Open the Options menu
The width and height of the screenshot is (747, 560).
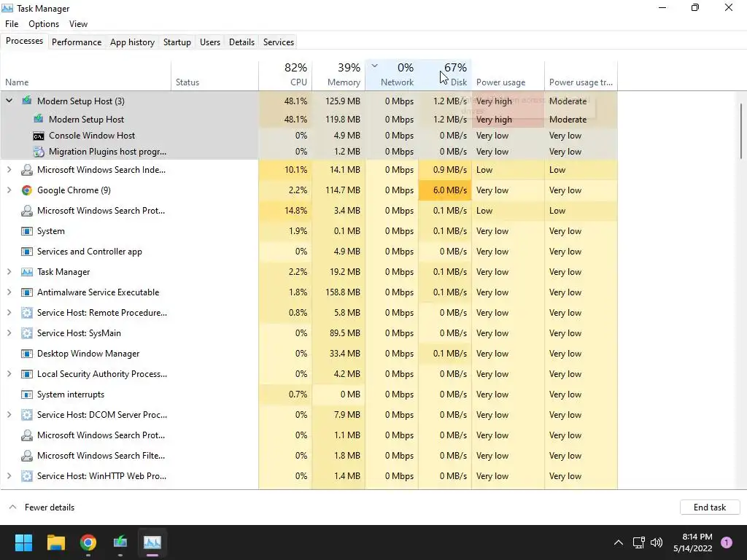click(x=44, y=24)
